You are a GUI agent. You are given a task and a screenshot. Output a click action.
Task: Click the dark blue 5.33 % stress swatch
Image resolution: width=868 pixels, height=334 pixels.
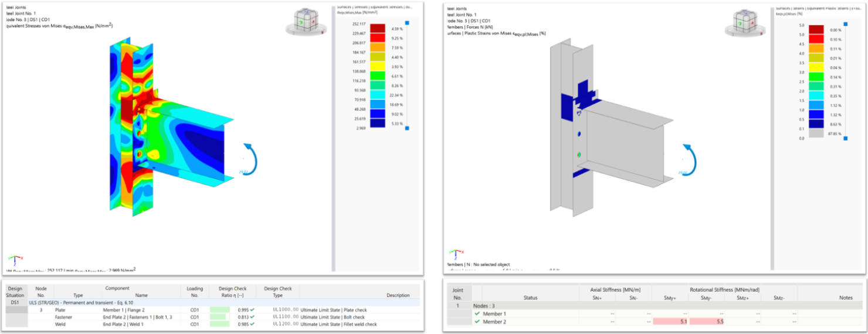(377, 123)
